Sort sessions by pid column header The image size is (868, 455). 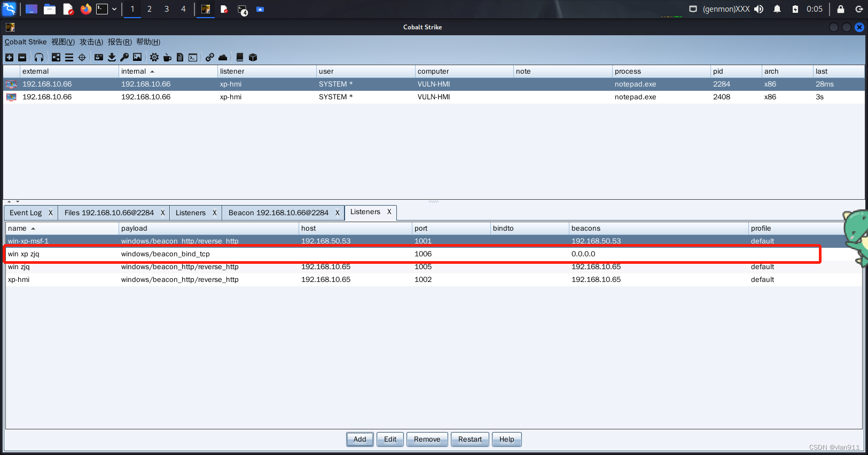(x=736, y=72)
